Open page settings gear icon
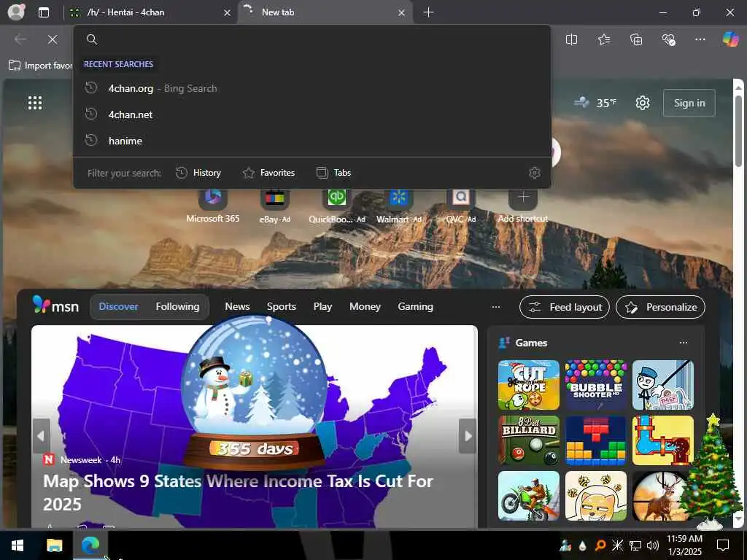 [642, 103]
